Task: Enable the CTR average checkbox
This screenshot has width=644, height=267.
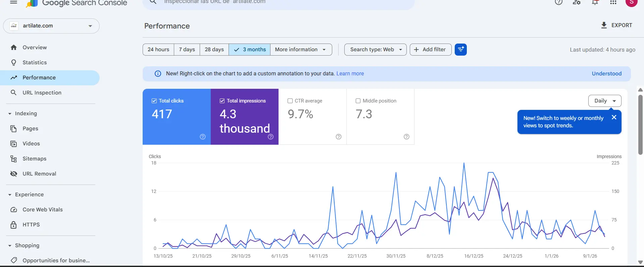Action: (x=290, y=101)
